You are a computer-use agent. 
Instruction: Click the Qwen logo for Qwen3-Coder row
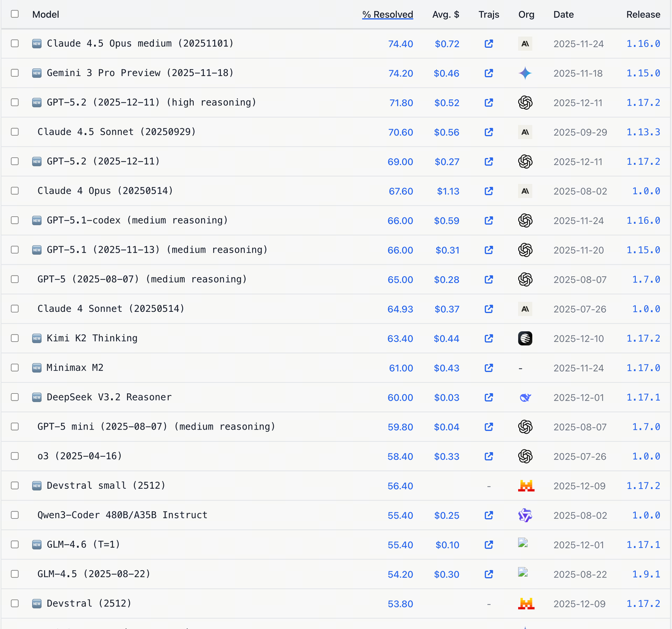click(x=525, y=516)
